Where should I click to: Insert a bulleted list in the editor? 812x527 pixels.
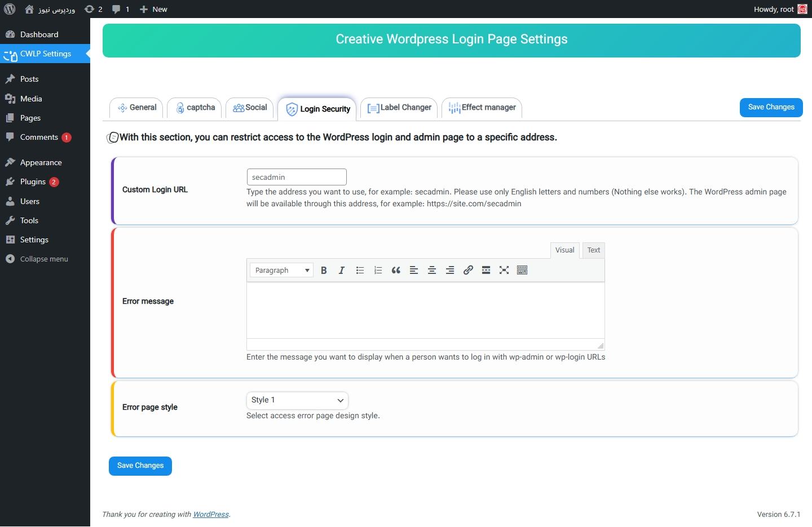360,270
